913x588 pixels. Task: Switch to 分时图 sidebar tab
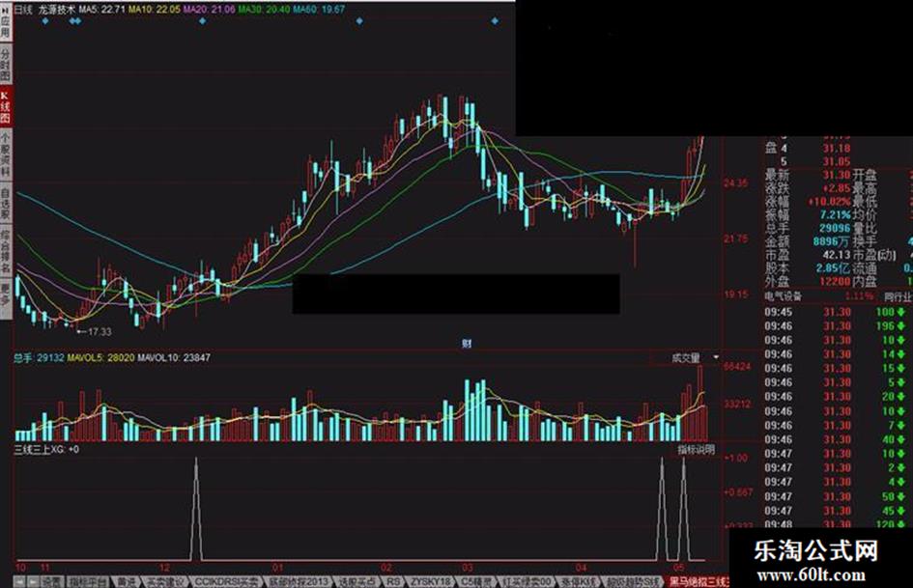(x=5, y=65)
